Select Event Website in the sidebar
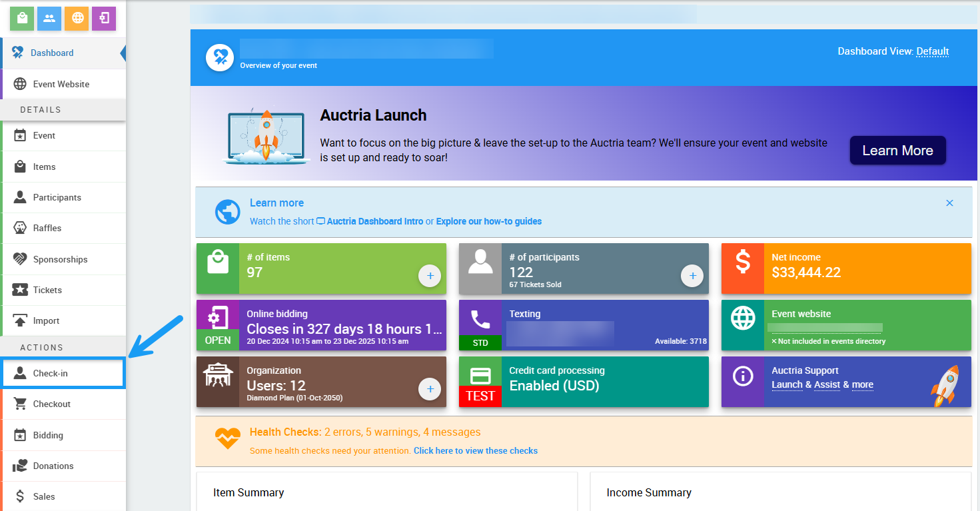980x511 pixels. click(x=61, y=84)
